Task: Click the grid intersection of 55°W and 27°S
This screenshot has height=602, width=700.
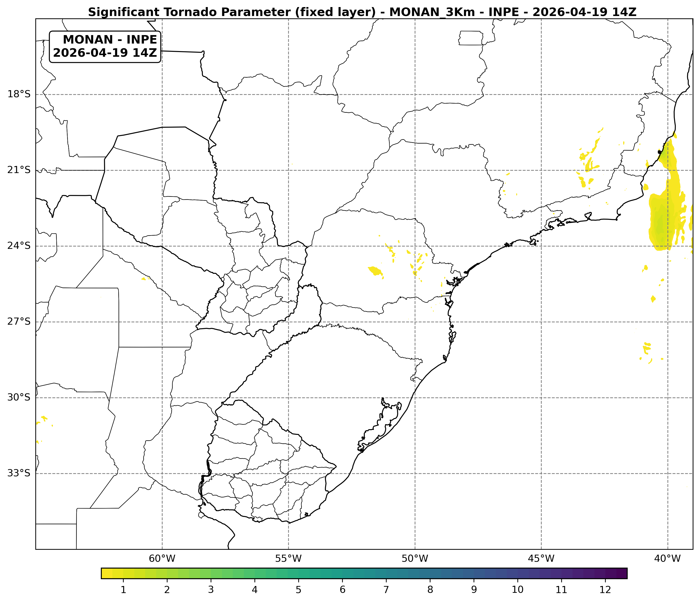Action: pos(289,322)
